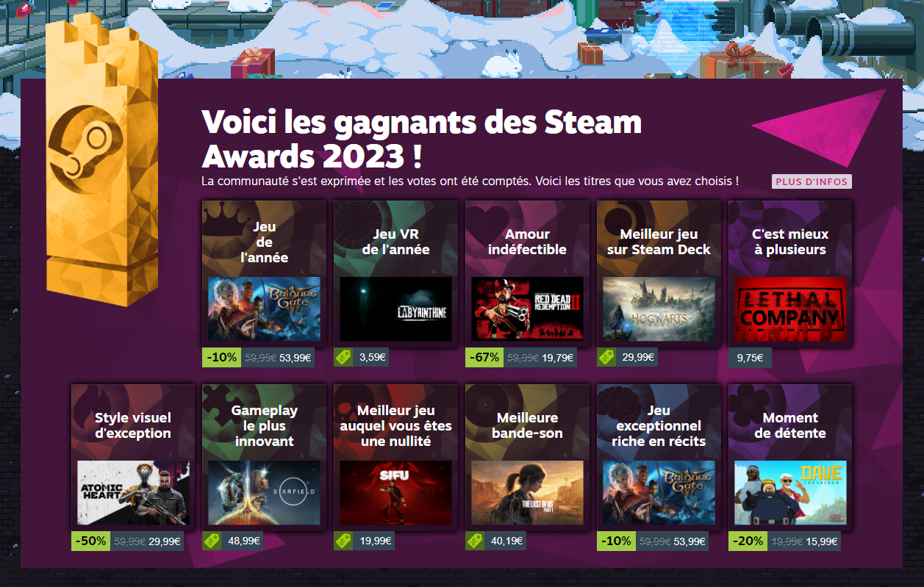Click the green tag icon under Labyrinthine
Image resolution: width=924 pixels, height=587 pixels.
pos(343,358)
